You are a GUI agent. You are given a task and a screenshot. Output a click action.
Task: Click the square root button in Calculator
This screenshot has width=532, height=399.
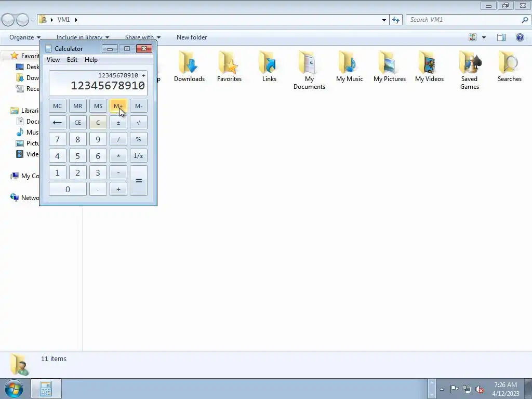[138, 123]
